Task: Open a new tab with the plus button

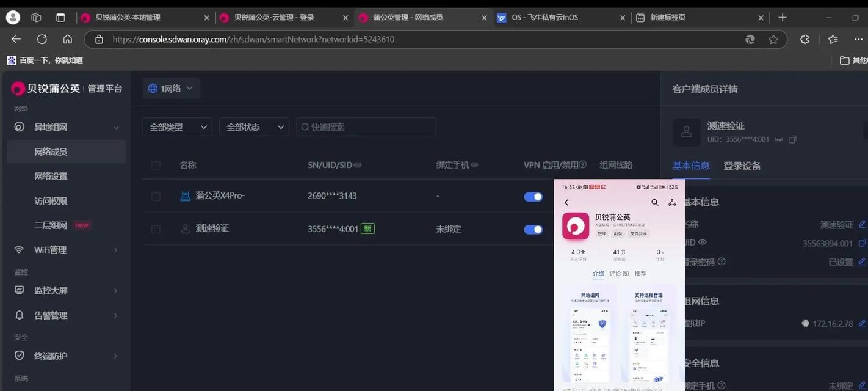Action: pos(783,18)
